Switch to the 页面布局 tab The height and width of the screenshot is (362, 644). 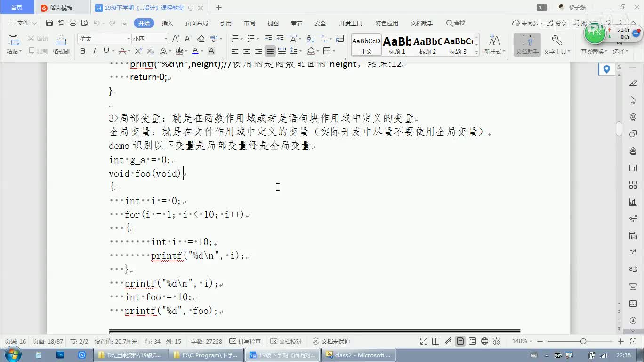coord(196,23)
